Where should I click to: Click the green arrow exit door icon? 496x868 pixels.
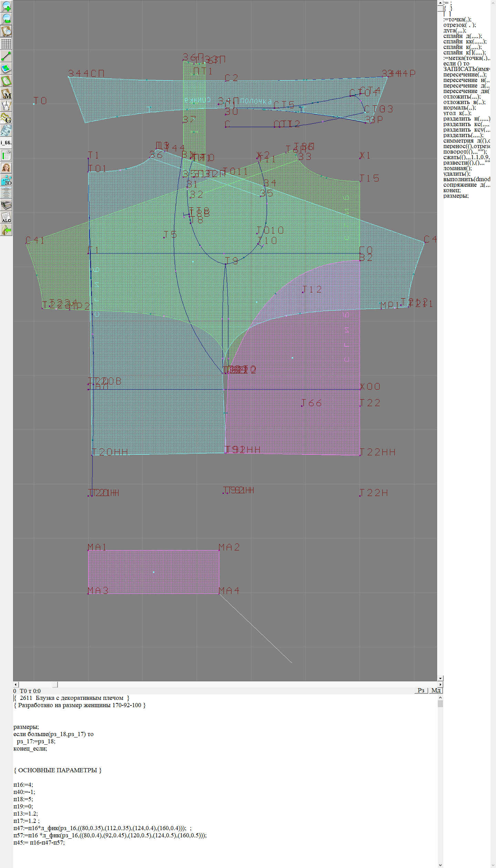[x=6, y=230]
